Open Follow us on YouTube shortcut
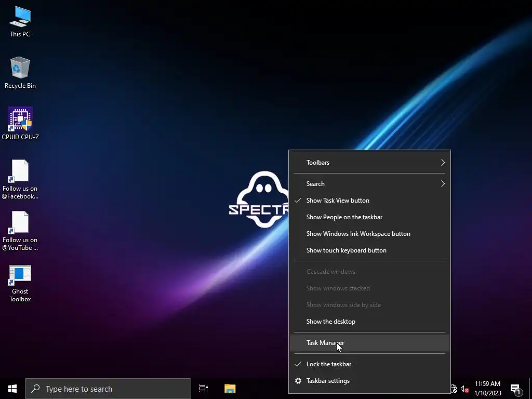The height and width of the screenshot is (399, 532). 20,231
